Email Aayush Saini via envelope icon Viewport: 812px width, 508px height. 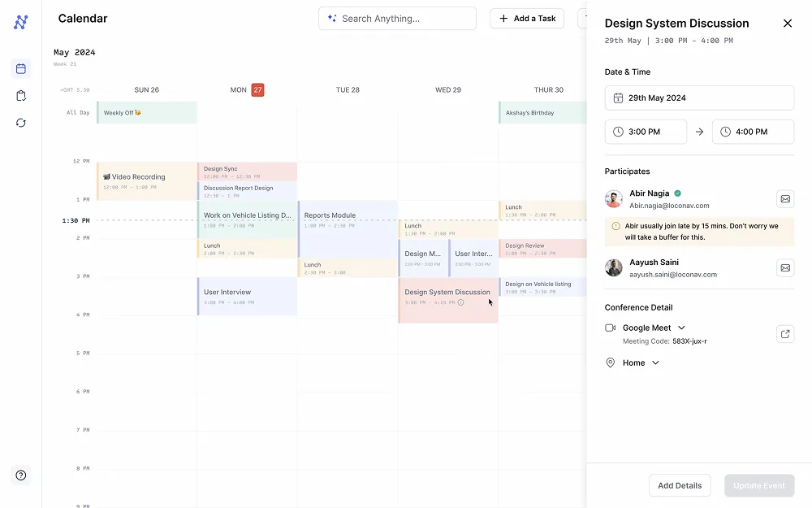point(785,268)
